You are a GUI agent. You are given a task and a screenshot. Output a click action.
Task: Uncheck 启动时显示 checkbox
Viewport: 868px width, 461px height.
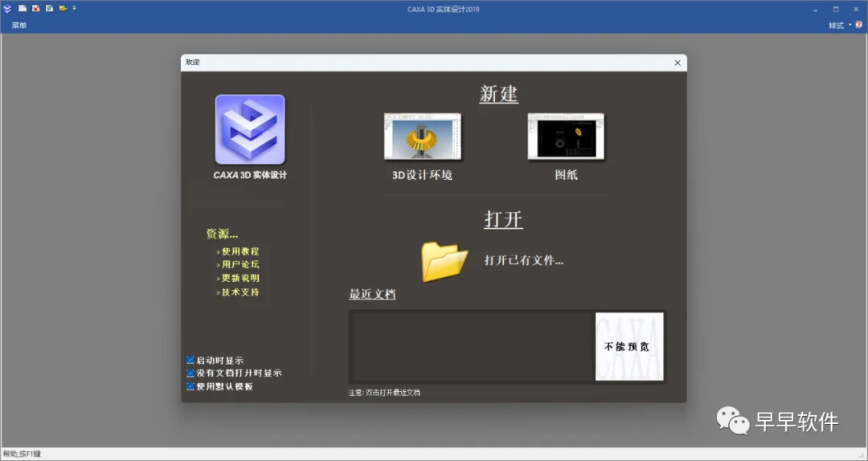point(190,361)
